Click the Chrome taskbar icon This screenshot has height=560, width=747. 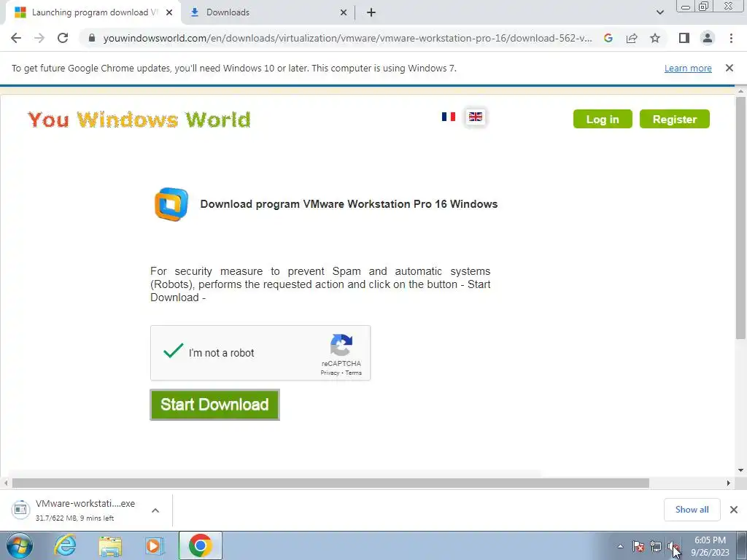[201, 545]
